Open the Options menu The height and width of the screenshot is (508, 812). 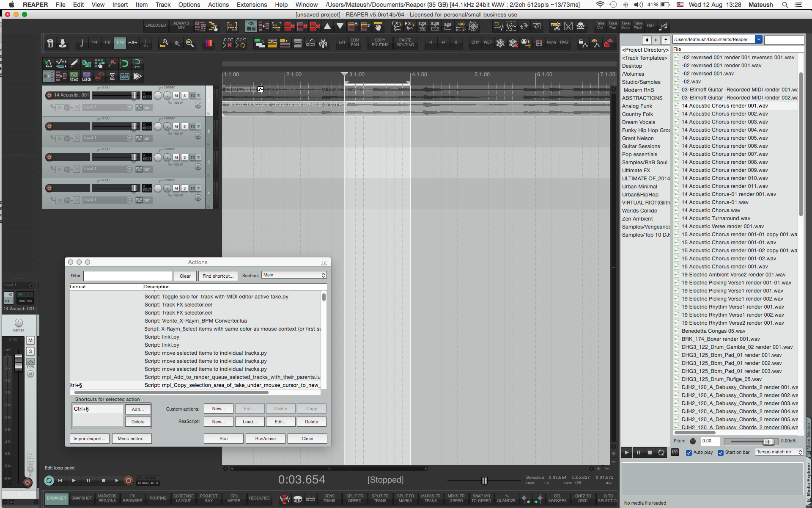click(189, 5)
